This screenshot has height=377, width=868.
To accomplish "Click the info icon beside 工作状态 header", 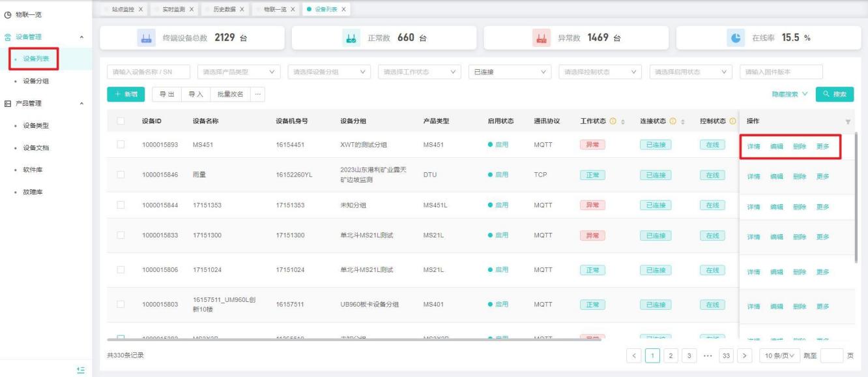I will 613,121.
